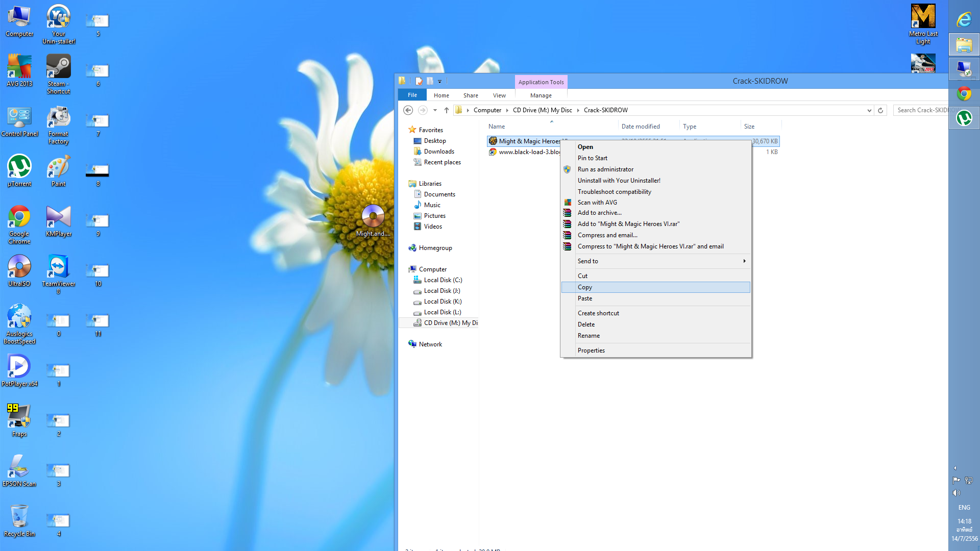980x551 pixels.
Task: Click Internet Explorer icon in taskbar
Action: point(964,20)
